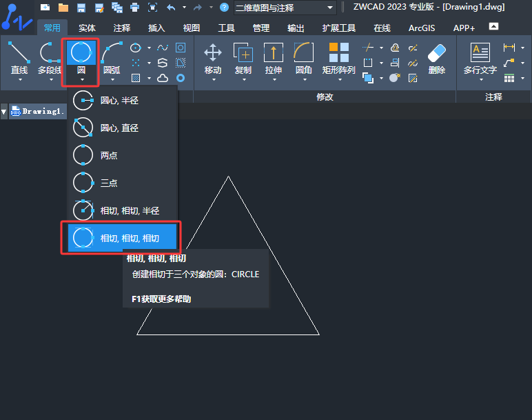The height and width of the screenshot is (420, 532).
Task: Click the 复制 (Copy) tool
Action: [243, 58]
